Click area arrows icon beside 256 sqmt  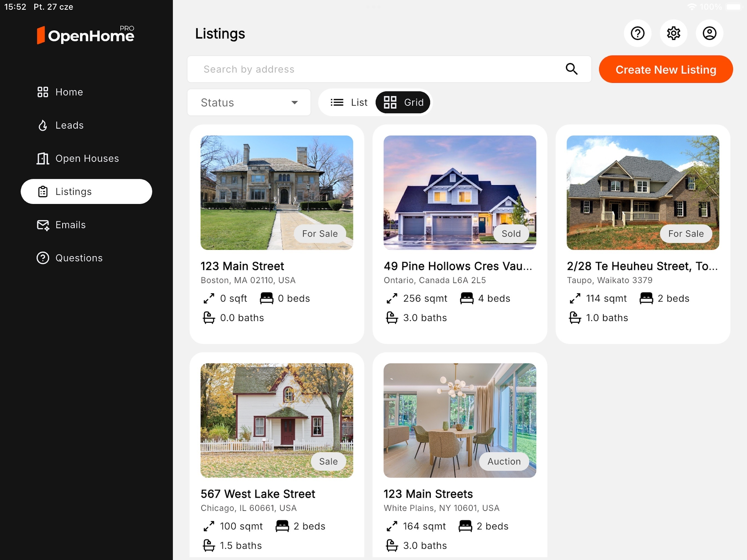click(392, 298)
